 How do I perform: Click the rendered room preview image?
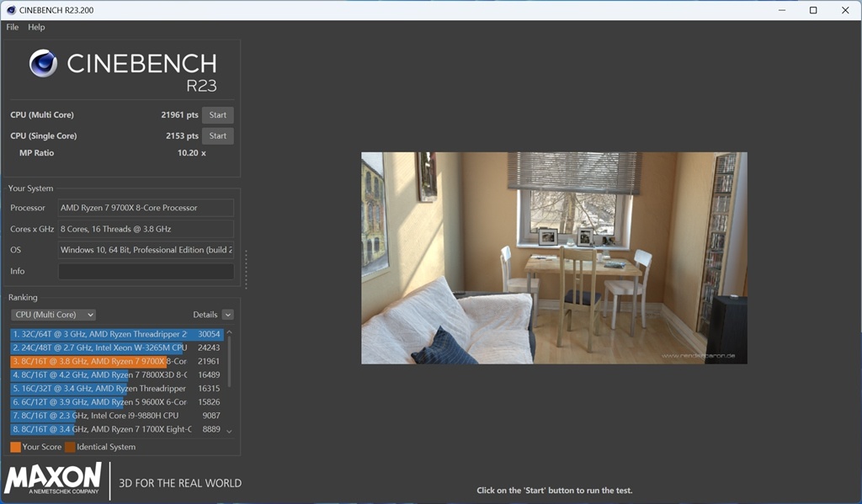pos(554,257)
